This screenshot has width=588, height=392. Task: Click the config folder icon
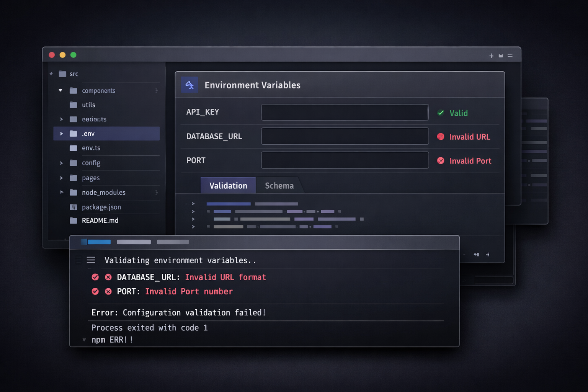[73, 163]
